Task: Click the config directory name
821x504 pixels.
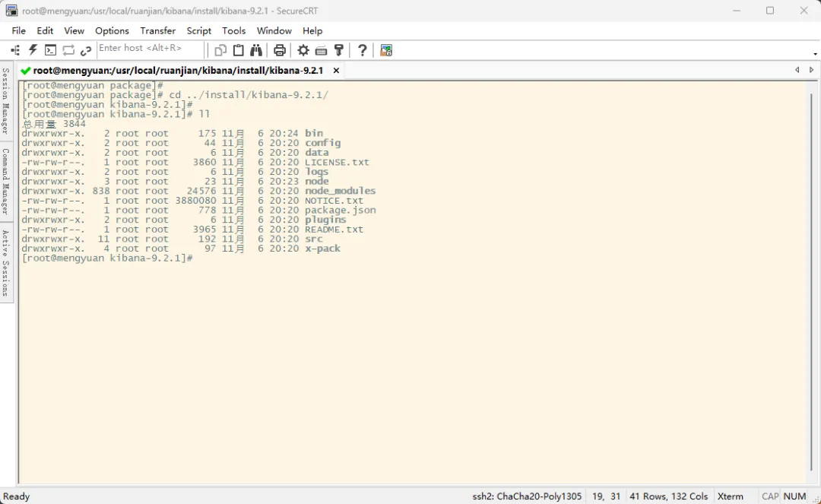Action: [322, 143]
